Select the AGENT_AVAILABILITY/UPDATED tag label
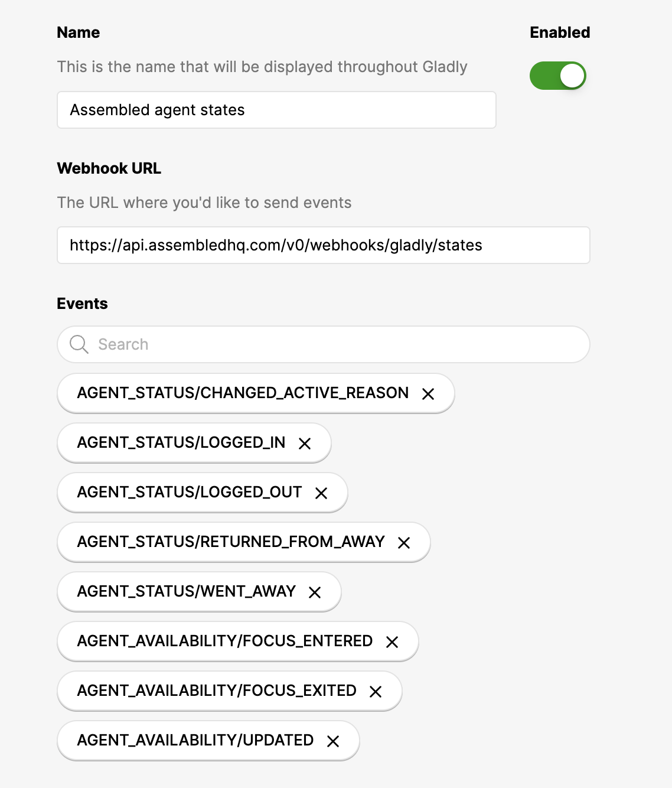 point(195,740)
